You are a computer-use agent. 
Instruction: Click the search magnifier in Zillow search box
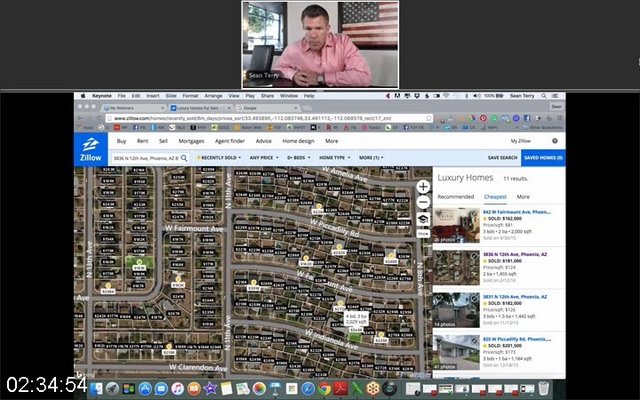pos(184,158)
